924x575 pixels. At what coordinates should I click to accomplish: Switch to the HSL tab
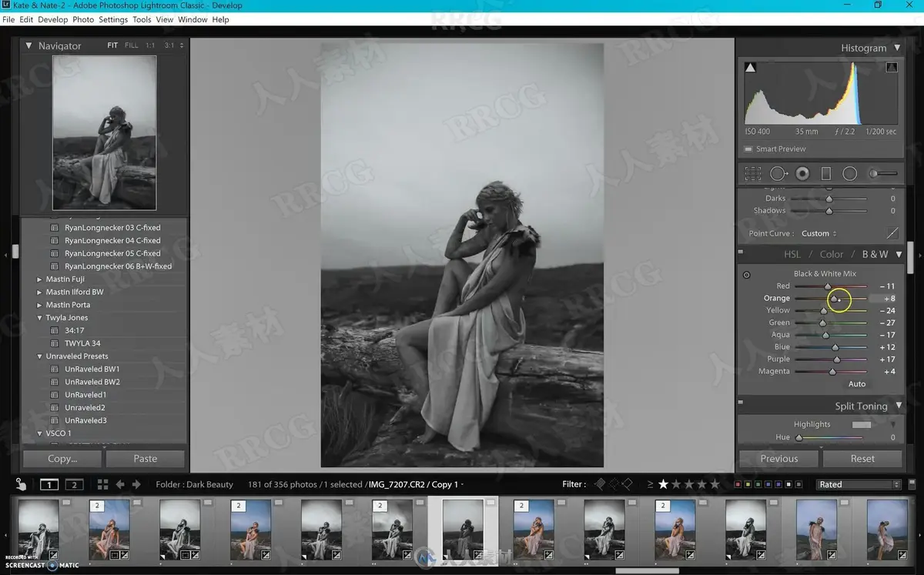click(x=792, y=254)
